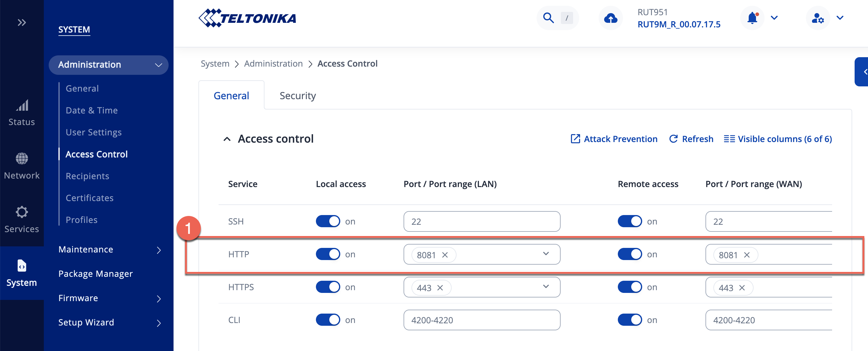Remove the 8081 LAN port tag
The image size is (868, 351).
pos(445,255)
